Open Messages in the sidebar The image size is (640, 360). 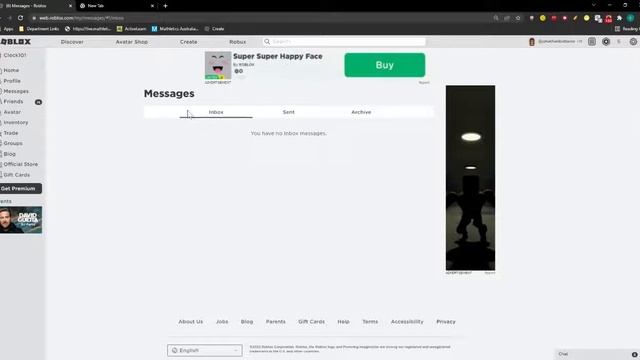pos(16,91)
